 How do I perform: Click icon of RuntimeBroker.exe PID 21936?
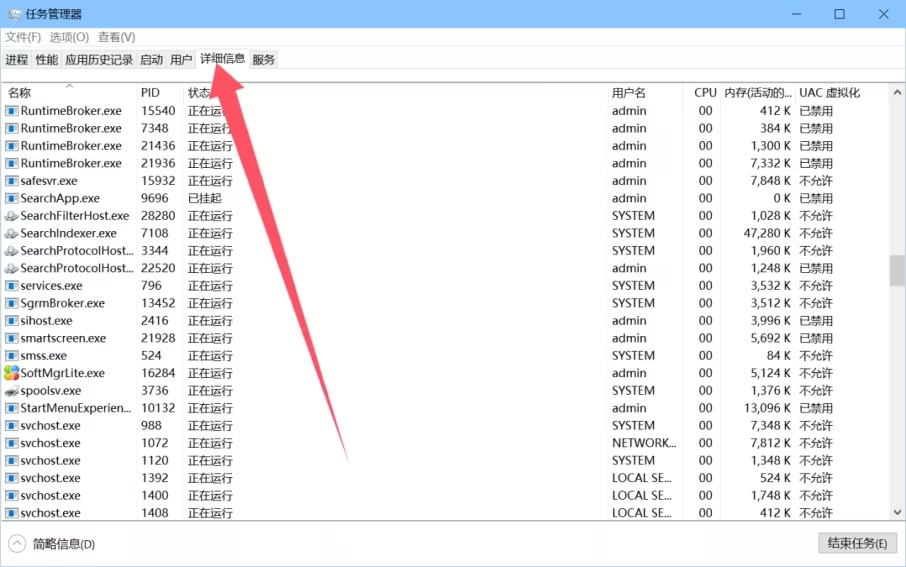(11, 164)
